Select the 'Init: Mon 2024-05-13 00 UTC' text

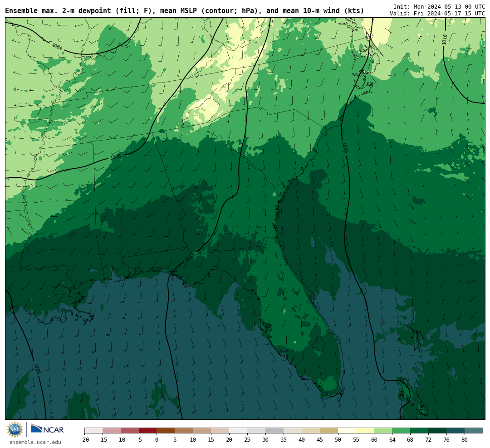pyautogui.click(x=439, y=6)
